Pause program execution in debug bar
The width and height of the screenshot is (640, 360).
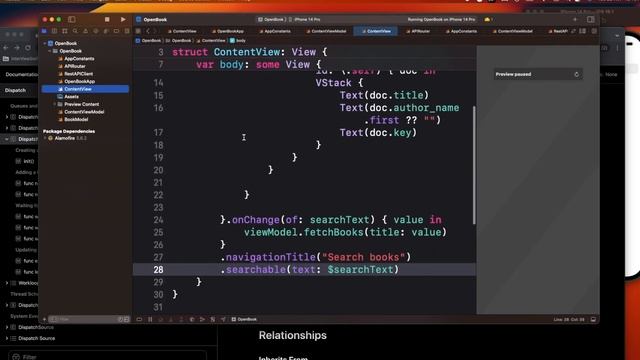(150, 319)
